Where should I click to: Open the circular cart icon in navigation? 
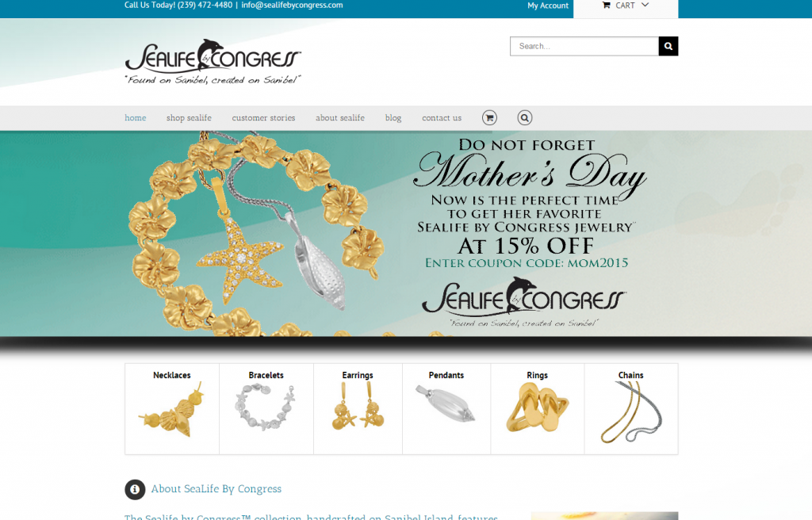click(x=489, y=117)
